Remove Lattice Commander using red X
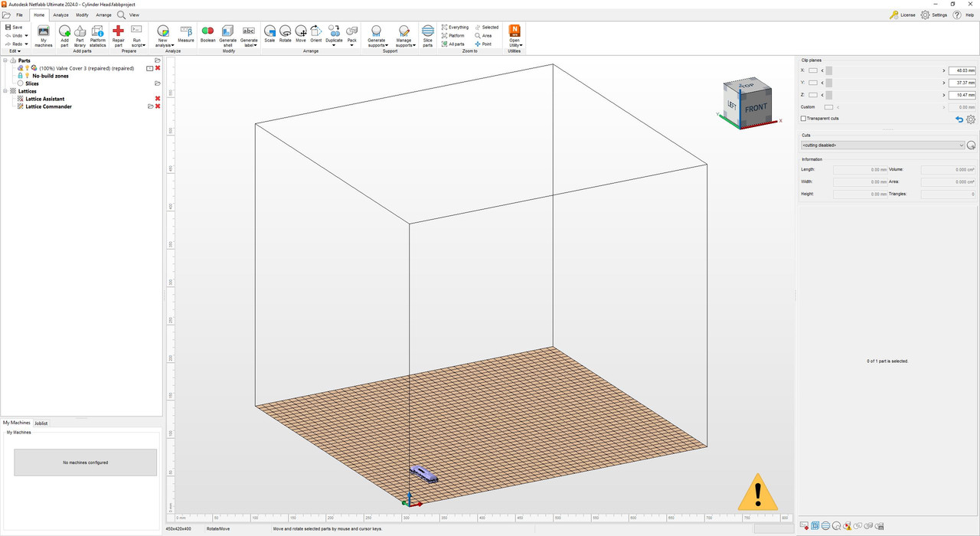 158,106
